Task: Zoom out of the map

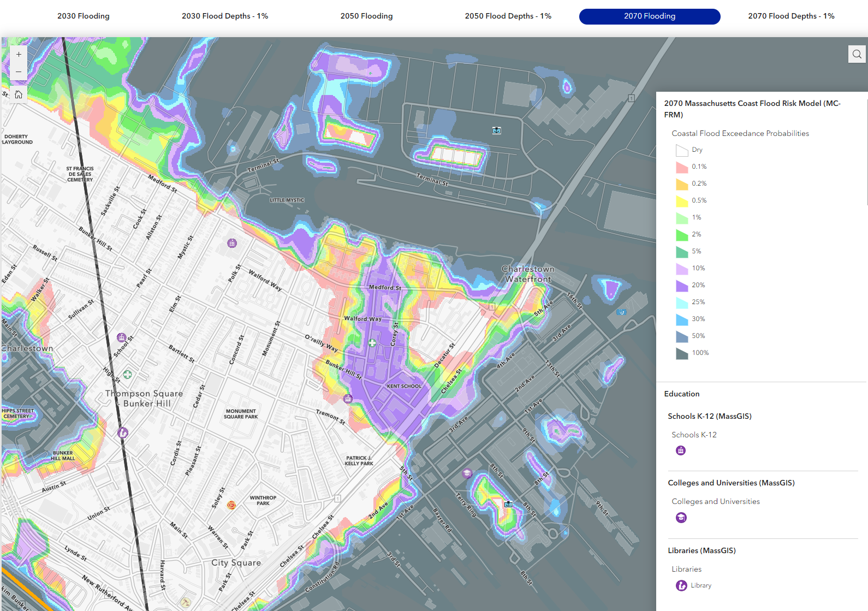Action: [19, 72]
